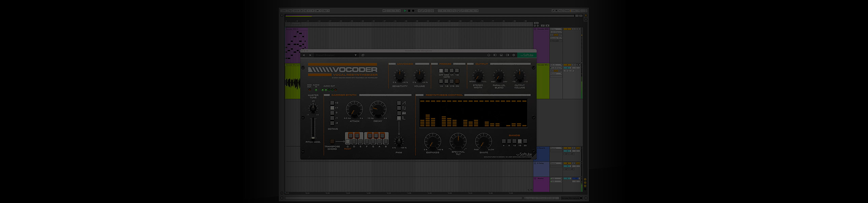Click the transport Record button
Image resolution: width=868 pixels, height=203 pixels.
tap(413, 11)
